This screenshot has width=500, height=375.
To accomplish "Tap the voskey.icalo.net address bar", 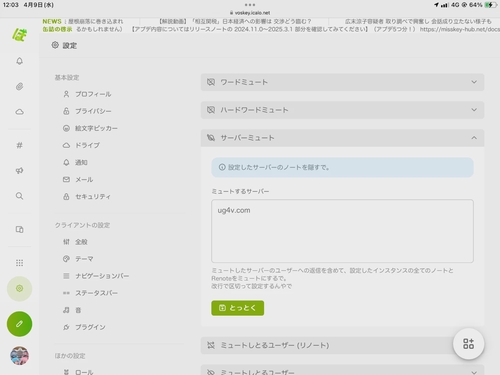I will [250, 13].
